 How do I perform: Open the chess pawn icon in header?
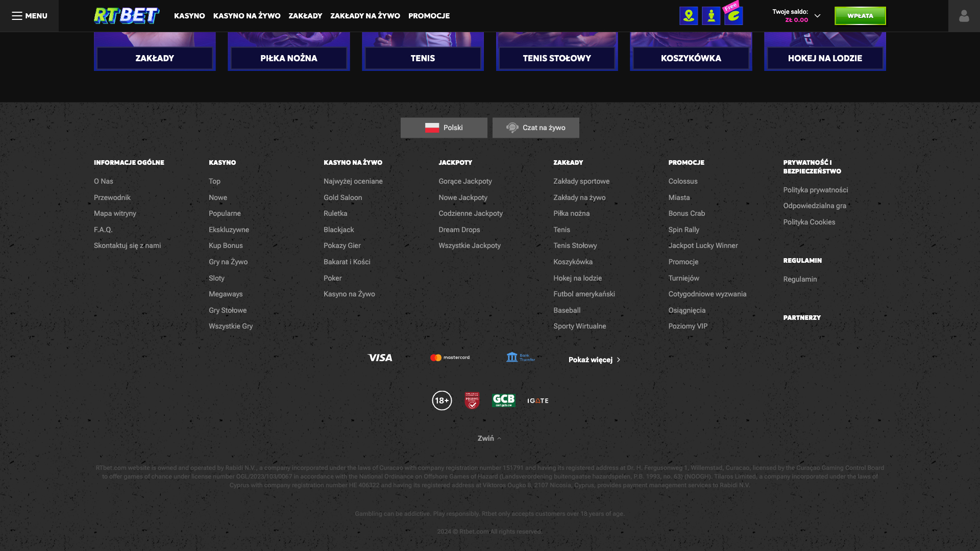(x=711, y=16)
